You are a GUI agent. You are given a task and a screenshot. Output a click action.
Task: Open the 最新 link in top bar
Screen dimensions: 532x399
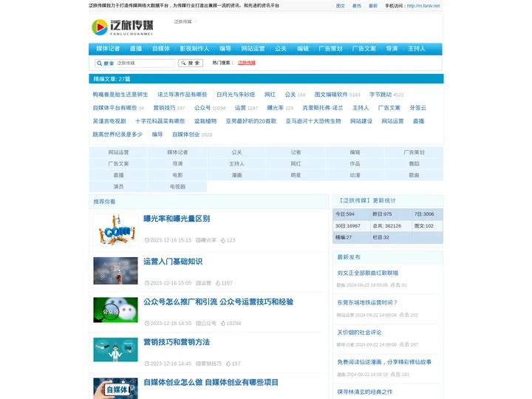coord(373,6)
